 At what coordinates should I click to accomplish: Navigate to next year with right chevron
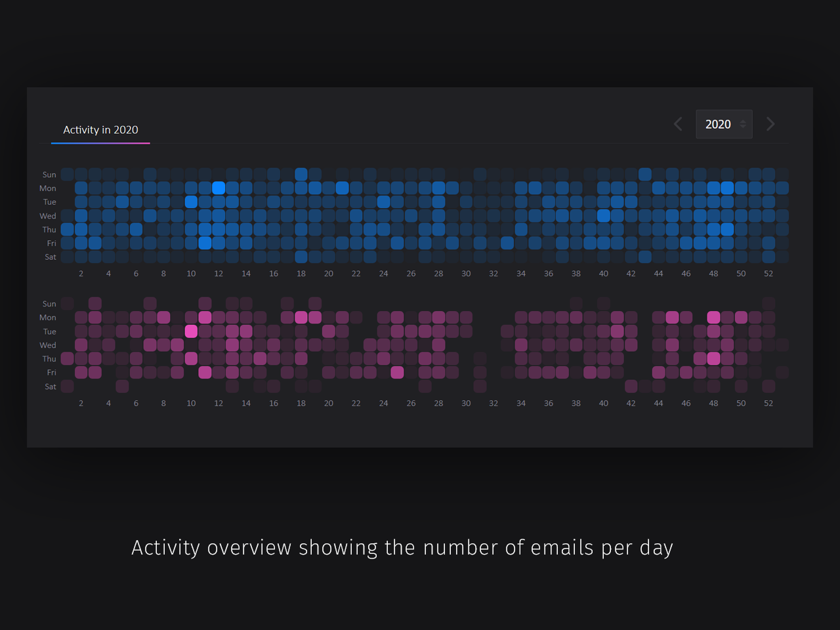[x=770, y=123]
